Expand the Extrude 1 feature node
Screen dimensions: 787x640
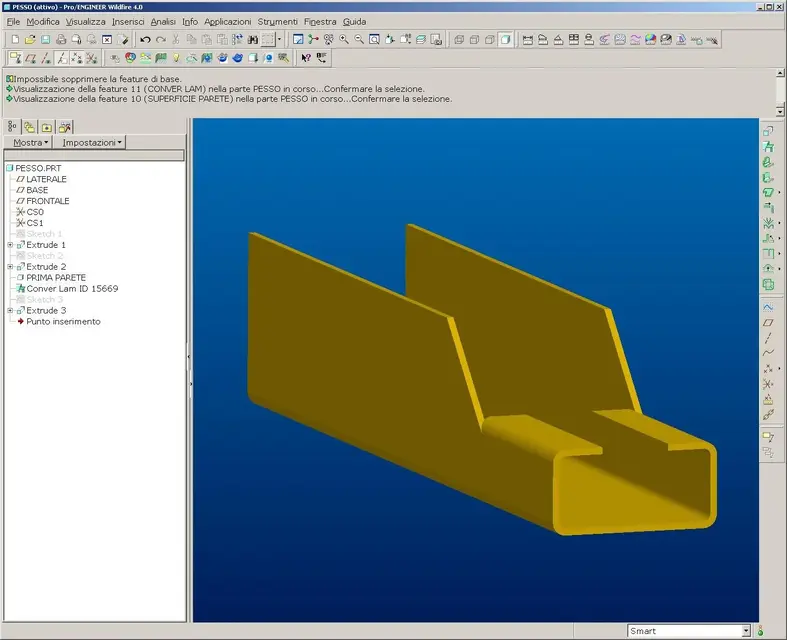pyautogui.click(x=10, y=245)
